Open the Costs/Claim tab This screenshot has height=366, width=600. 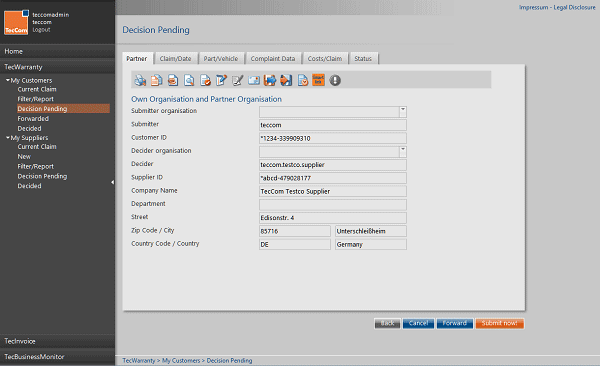325,59
